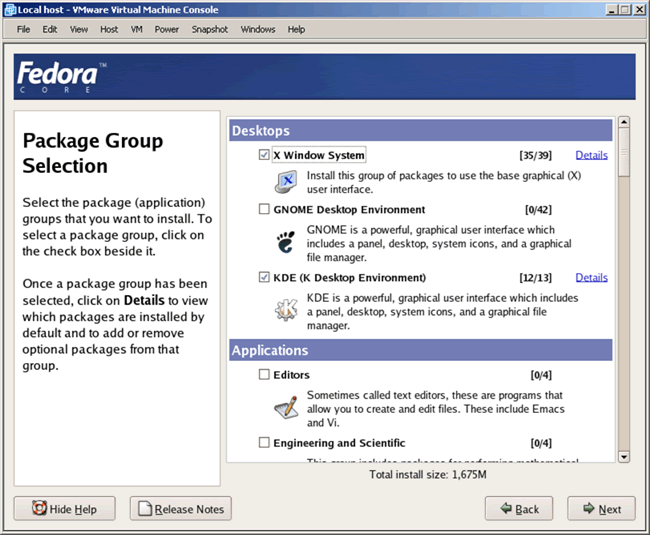Click the Editors notepad pencil icon
650x535 pixels.
click(287, 407)
